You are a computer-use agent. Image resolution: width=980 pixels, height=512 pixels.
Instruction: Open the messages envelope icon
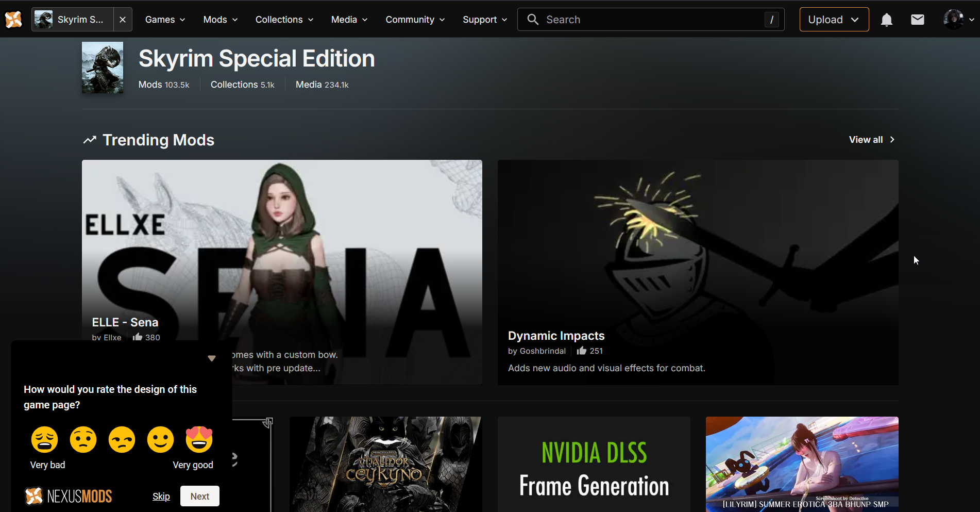click(918, 20)
